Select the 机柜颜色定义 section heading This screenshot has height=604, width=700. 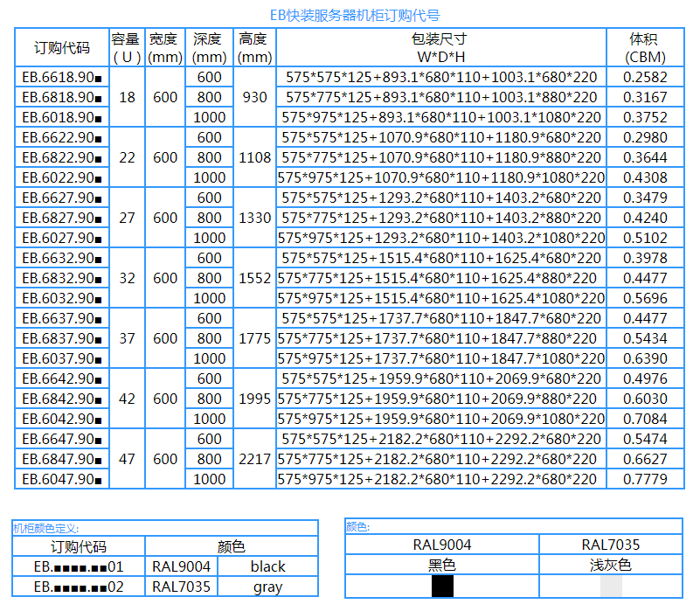pyautogui.click(x=45, y=528)
